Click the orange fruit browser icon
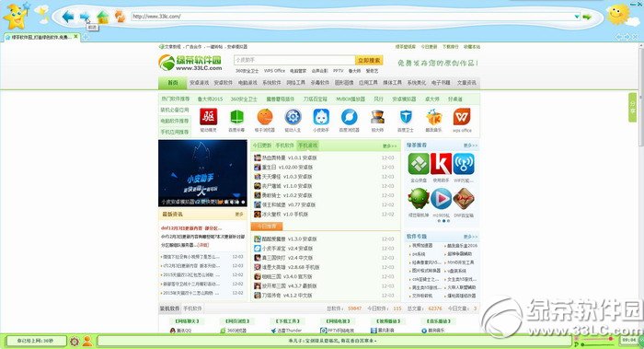Screen dimensions: 644x349 [x=265, y=117]
